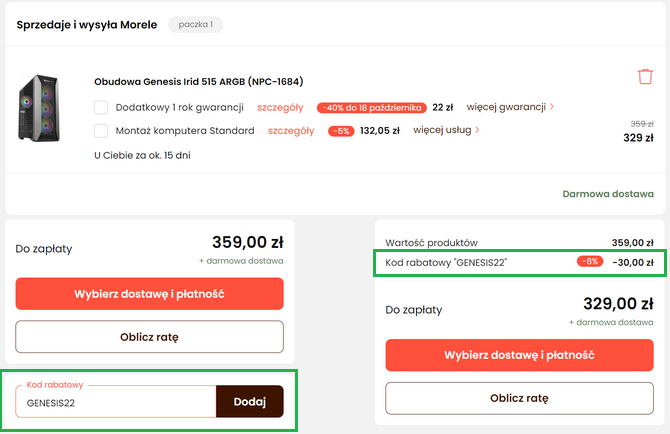Viewport: 670px width, 434px height.
Task: Click the Sprzedaje i wysyła Morele heading
Action: pyautogui.click(x=87, y=25)
